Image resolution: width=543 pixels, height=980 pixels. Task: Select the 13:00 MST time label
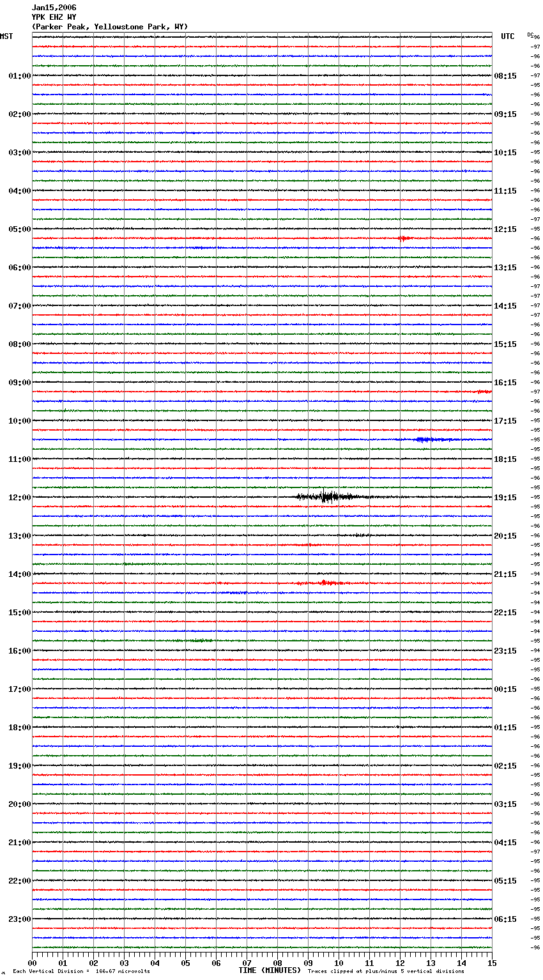coord(20,536)
